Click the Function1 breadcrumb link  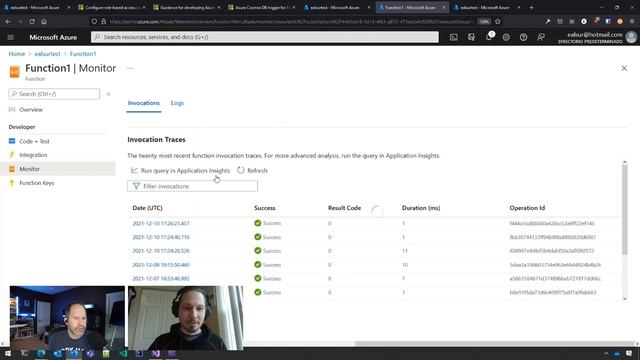83,54
